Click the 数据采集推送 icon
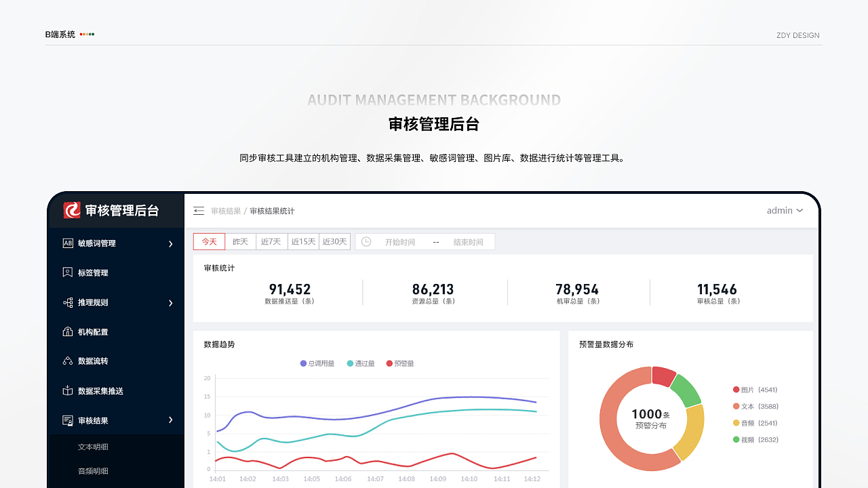The height and width of the screenshot is (488, 868). (68, 390)
